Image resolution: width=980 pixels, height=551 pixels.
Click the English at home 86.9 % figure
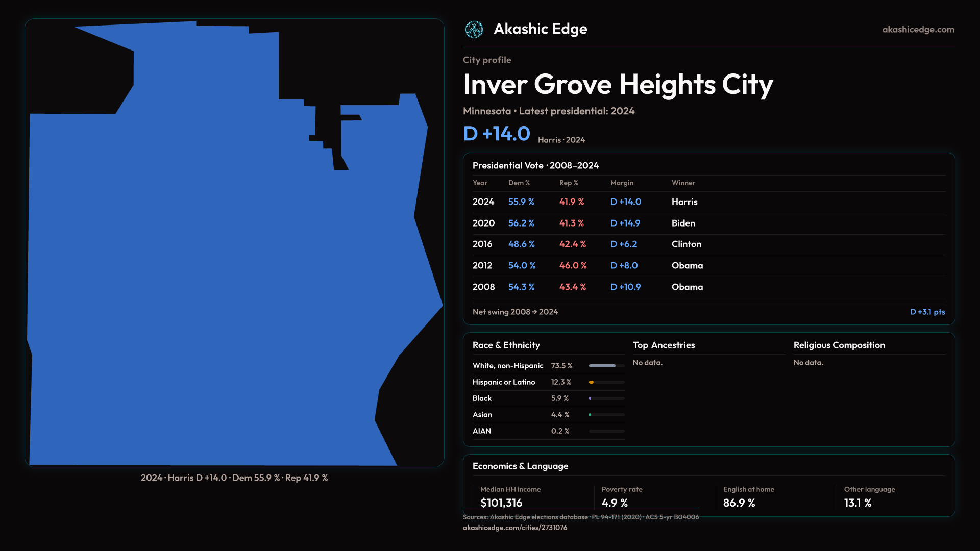(x=739, y=503)
